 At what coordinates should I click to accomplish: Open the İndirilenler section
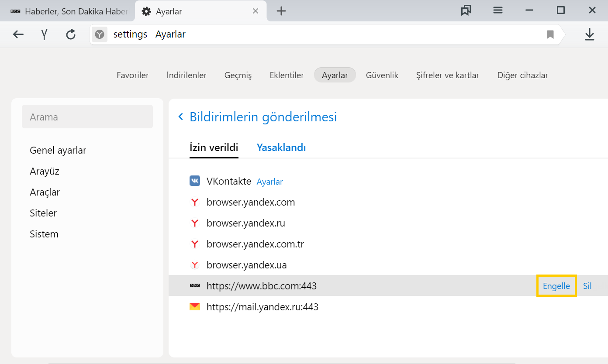click(x=187, y=75)
